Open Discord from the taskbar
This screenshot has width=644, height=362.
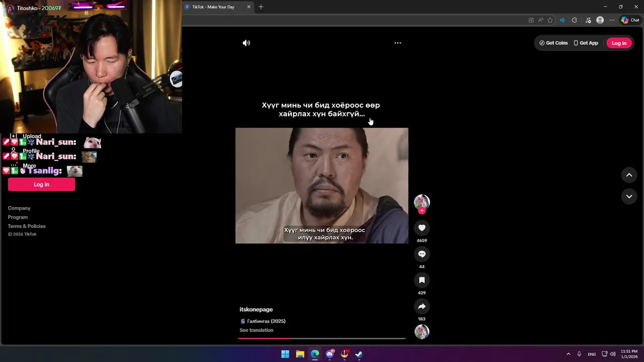click(330, 354)
